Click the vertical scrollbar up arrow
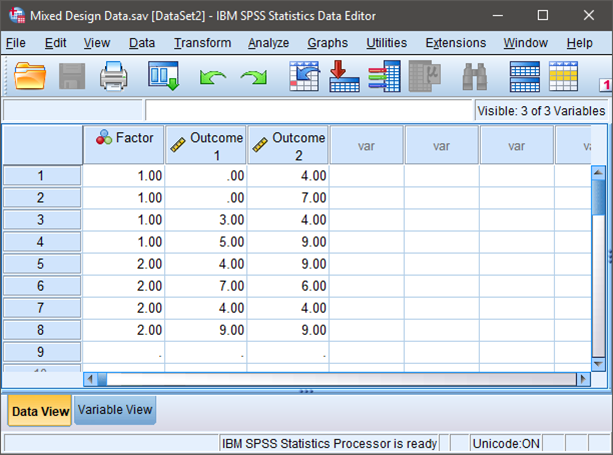The height and width of the screenshot is (455, 613). pyautogui.click(x=599, y=172)
